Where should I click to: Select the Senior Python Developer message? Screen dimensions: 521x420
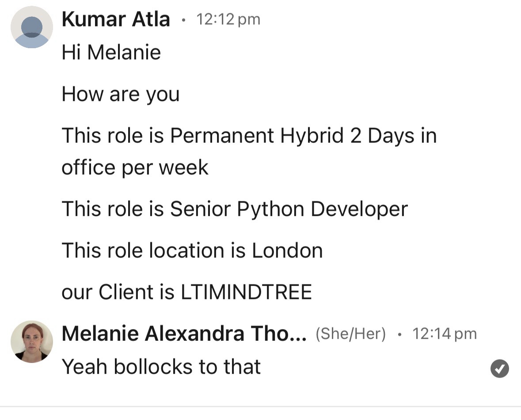click(234, 209)
